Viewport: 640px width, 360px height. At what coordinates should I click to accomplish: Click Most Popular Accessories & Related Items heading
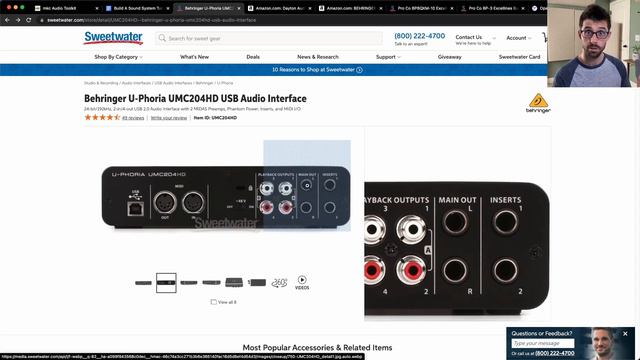317,348
